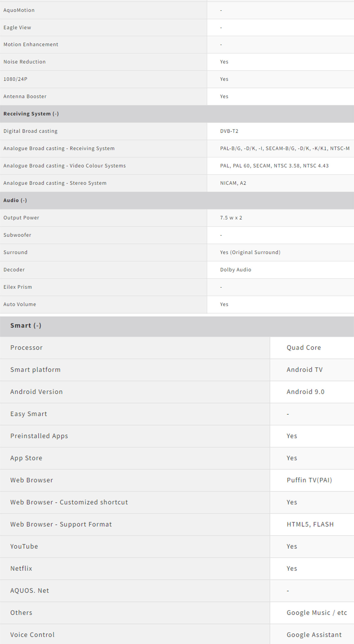Select the Dolby Audio decoder value
The width and height of the screenshot is (354, 644).
pos(236,270)
